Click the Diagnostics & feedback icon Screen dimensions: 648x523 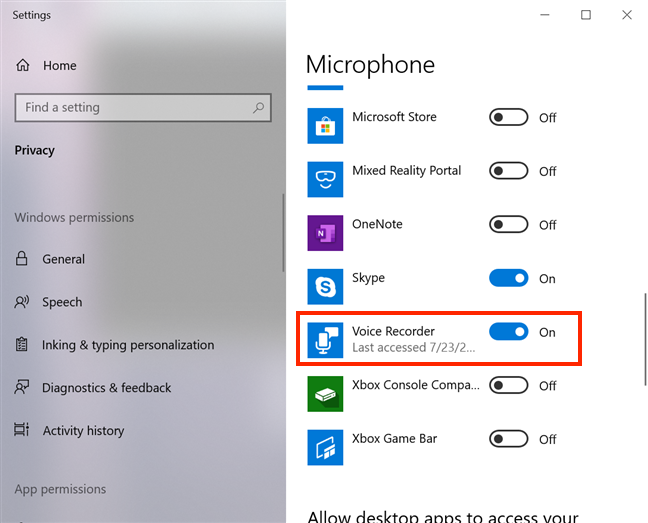(x=21, y=387)
